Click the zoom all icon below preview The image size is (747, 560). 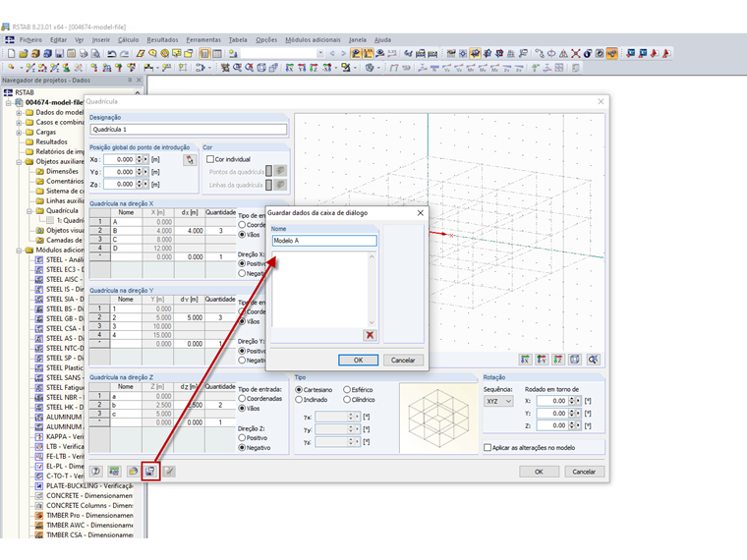[593, 360]
